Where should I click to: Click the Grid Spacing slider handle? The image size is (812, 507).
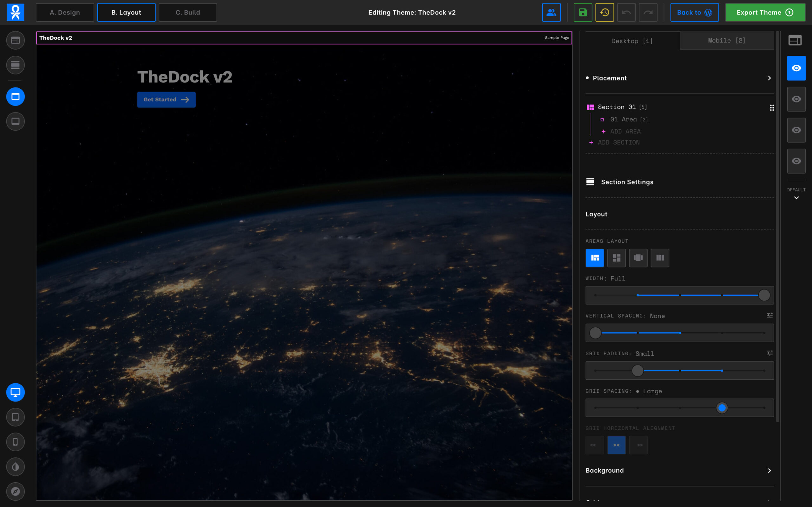722,408
